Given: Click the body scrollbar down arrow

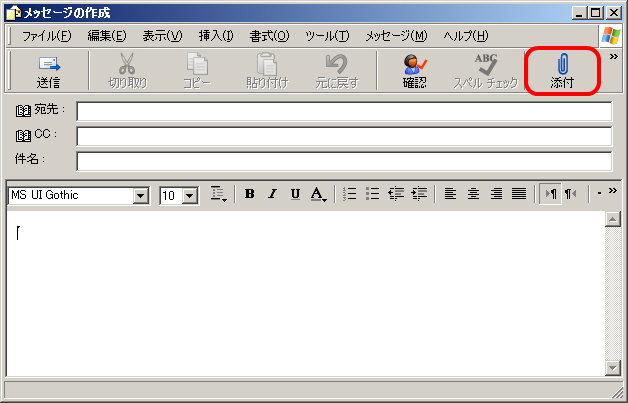Looking at the screenshot, I should pyautogui.click(x=613, y=368).
